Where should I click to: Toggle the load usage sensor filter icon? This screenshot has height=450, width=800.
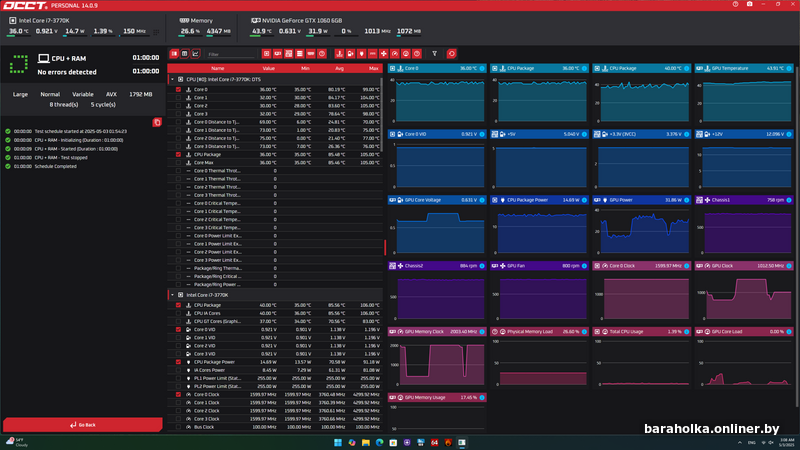pyautogui.click(x=406, y=54)
